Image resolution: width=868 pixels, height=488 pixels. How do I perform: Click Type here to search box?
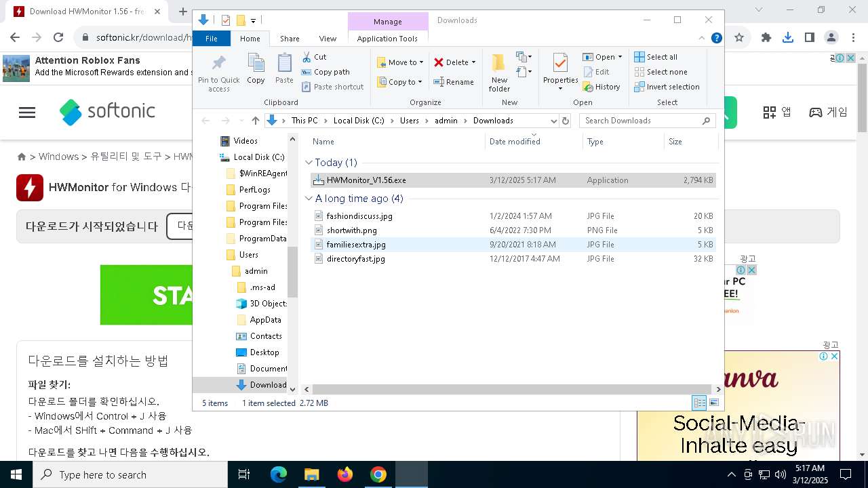click(x=130, y=474)
